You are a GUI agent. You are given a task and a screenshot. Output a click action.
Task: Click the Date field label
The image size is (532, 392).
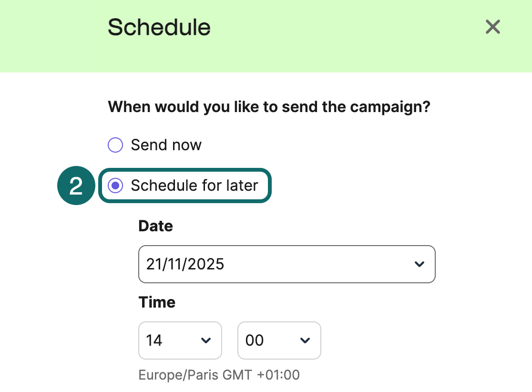[x=155, y=226]
